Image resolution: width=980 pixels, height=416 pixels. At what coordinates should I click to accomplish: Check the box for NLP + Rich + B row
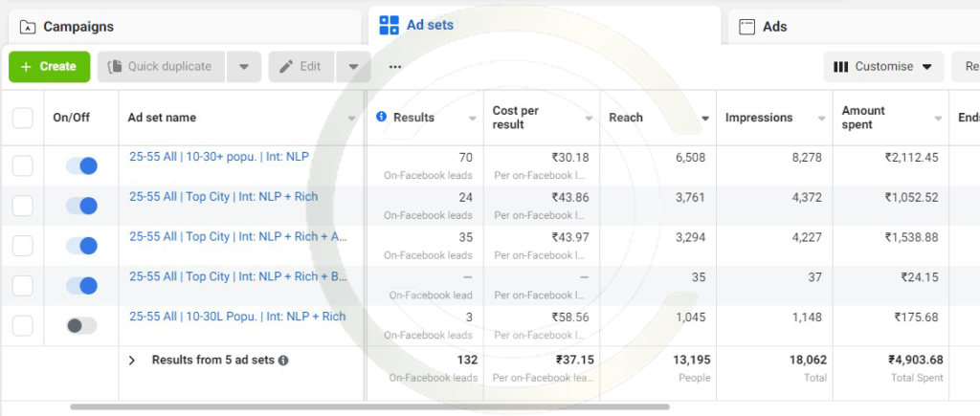pos(22,286)
